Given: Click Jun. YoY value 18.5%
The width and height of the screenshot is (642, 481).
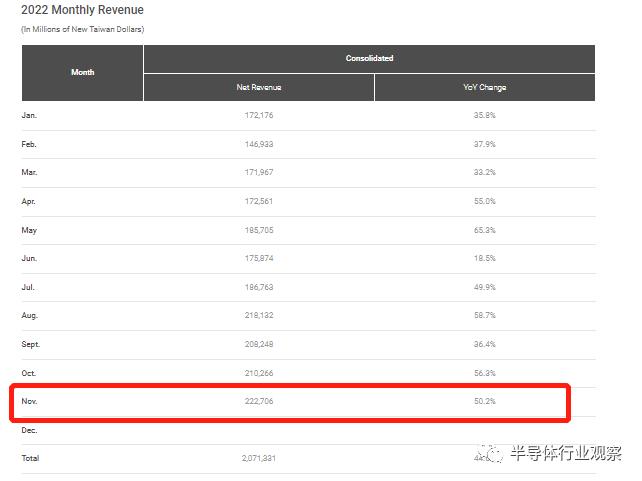Looking at the screenshot, I should click(485, 259).
